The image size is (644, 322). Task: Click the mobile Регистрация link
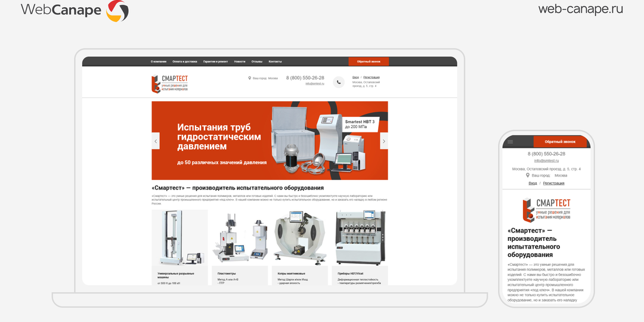coord(553,183)
